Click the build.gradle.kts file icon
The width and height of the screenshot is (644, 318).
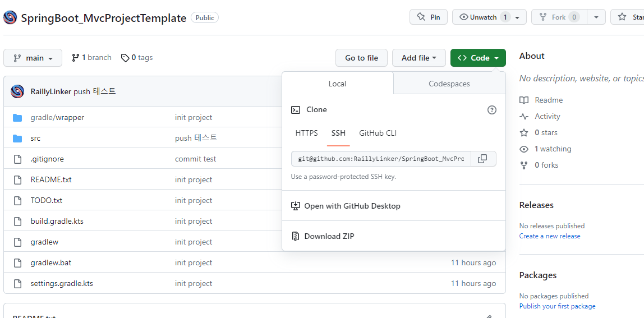click(17, 222)
